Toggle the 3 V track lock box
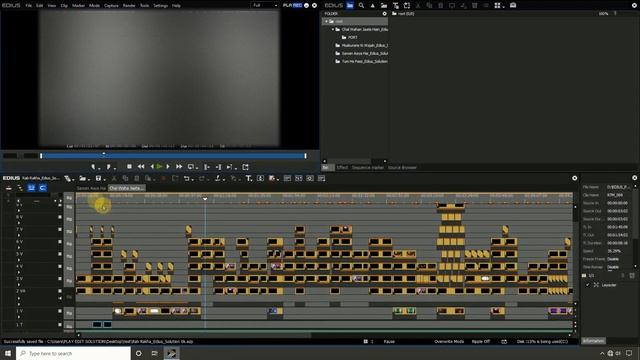 [60, 278]
